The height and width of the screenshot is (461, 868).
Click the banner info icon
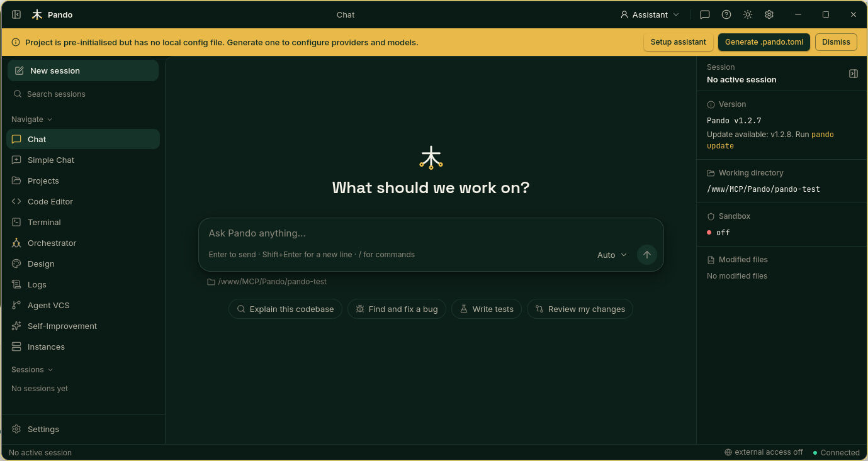(16, 43)
